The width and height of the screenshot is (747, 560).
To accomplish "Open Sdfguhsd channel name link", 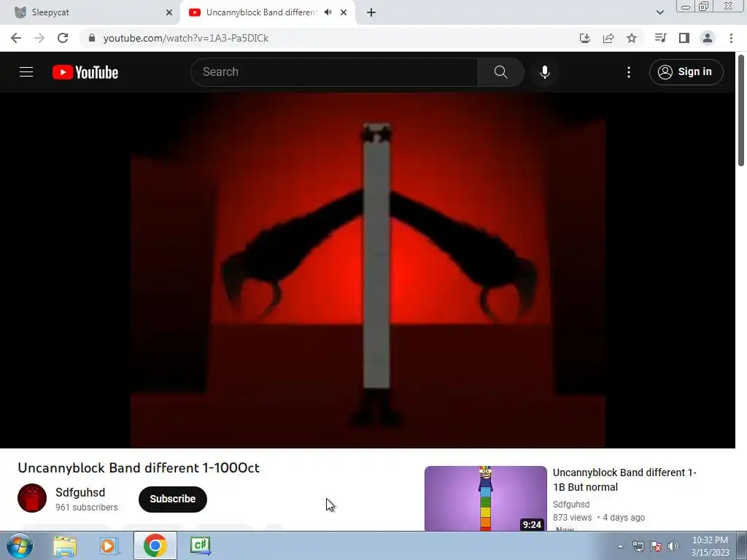I will 80,492.
